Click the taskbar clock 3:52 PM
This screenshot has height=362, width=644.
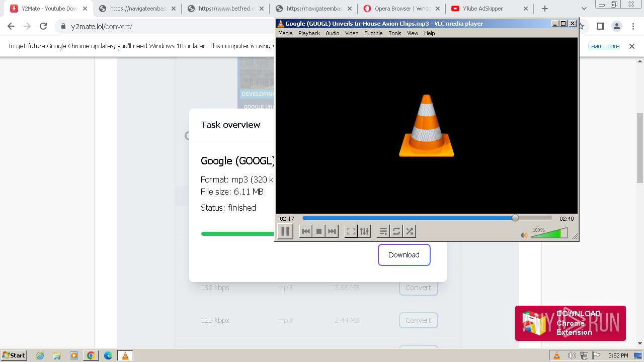click(x=618, y=355)
